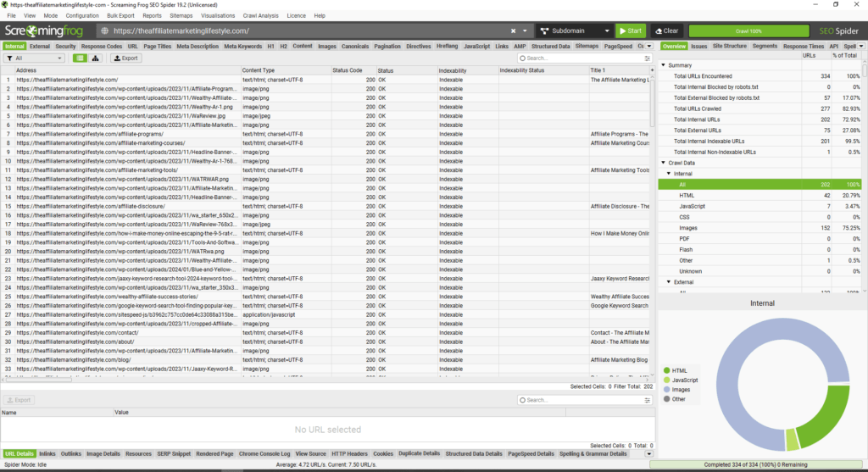Switch to tree view icon
Viewport: 868px width, 472px height.
(95, 58)
